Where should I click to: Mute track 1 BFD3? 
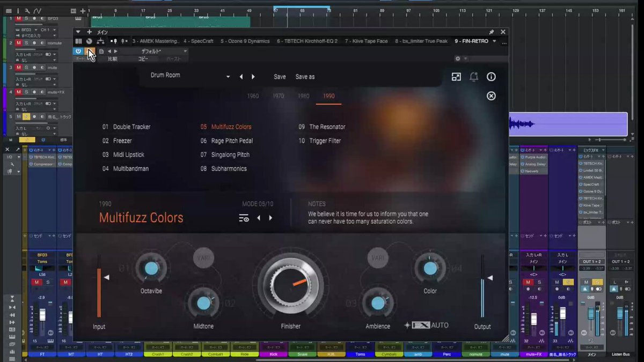tap(18, 18)
